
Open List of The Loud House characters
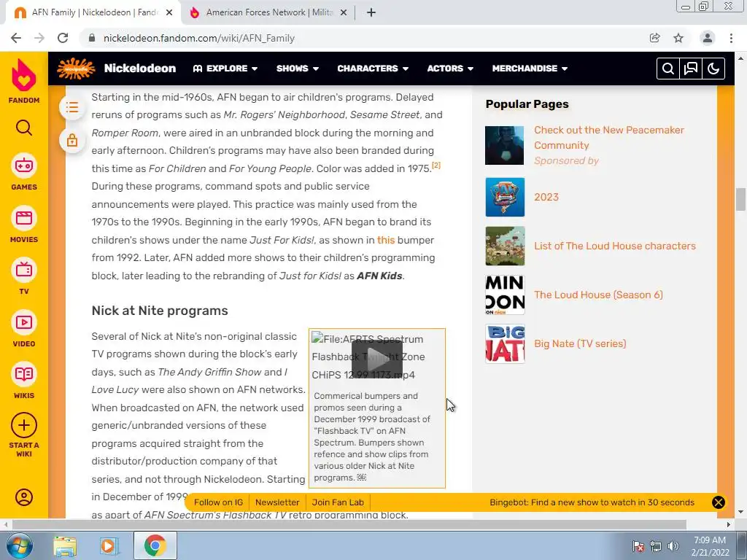[x=614, y=246]
